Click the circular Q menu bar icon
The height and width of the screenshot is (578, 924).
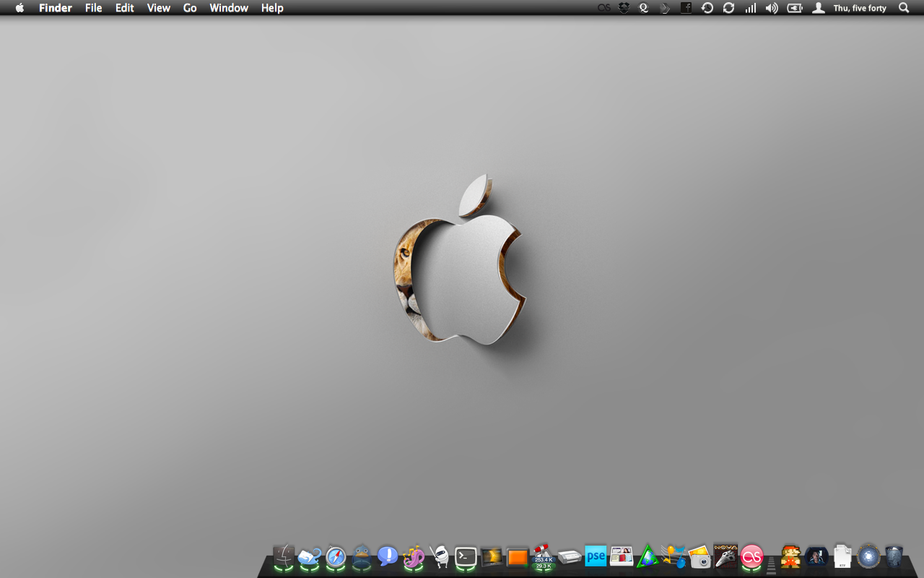pos(644,8)
